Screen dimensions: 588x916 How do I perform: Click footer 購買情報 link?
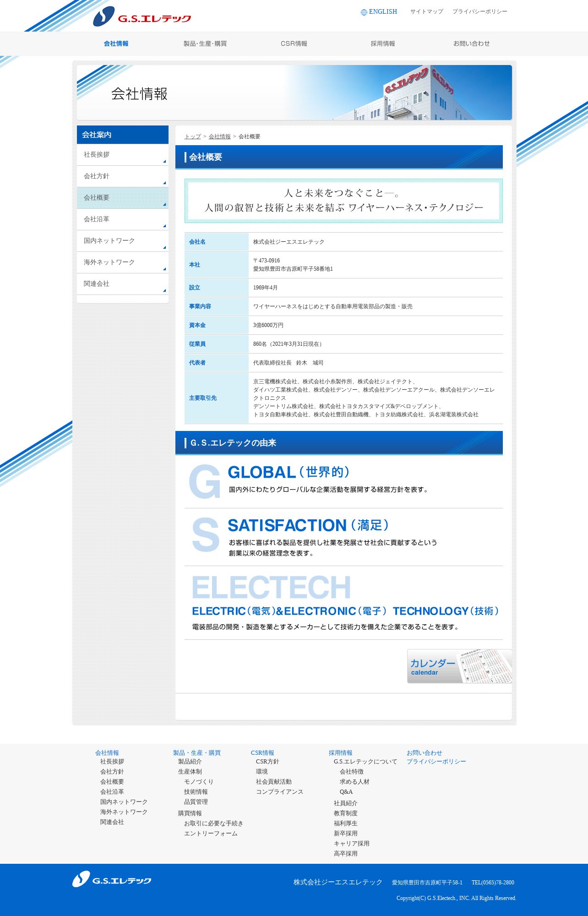click(190, 813)
